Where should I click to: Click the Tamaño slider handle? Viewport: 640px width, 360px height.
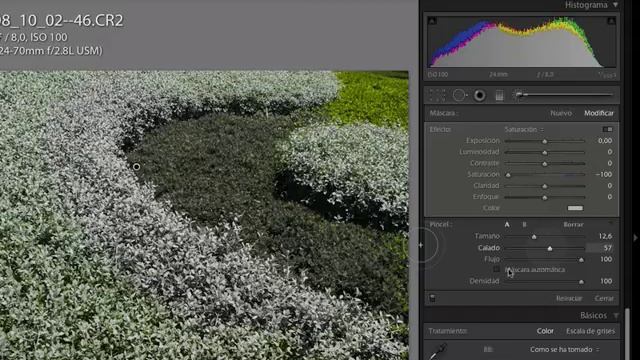tap(534, 237)
